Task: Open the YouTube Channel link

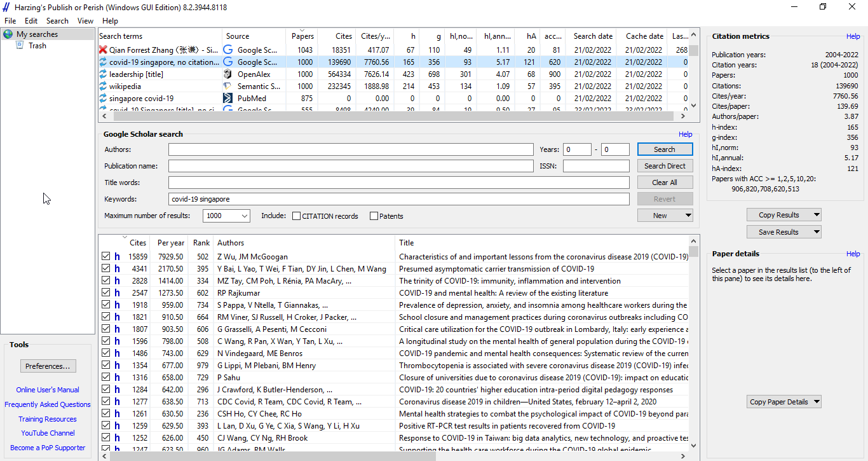Action: tap(48, 433)
